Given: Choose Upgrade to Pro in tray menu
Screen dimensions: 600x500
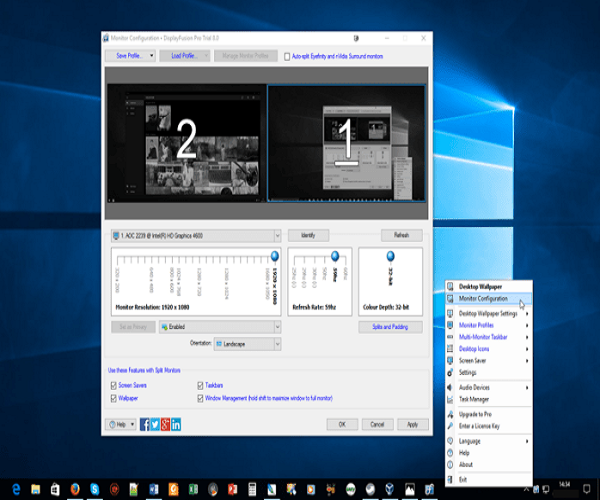Looking at the screenshot, I should (x=475, y=414).
